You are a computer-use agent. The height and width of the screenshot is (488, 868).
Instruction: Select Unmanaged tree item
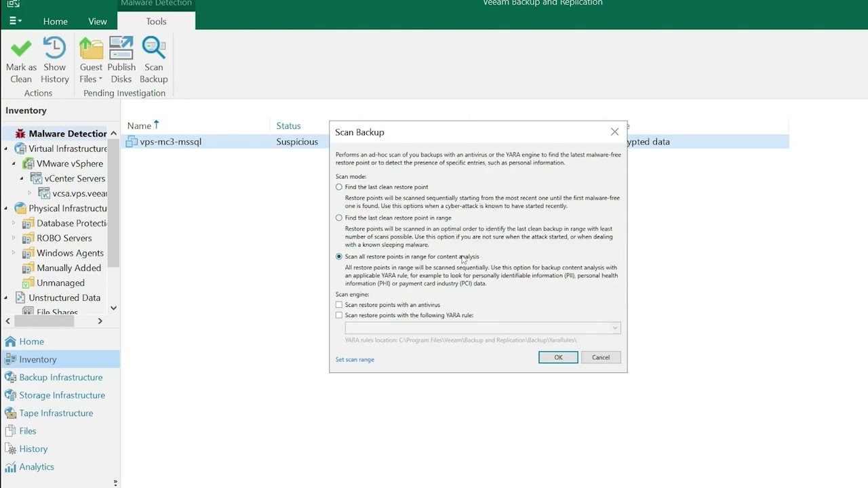[60, 283]
